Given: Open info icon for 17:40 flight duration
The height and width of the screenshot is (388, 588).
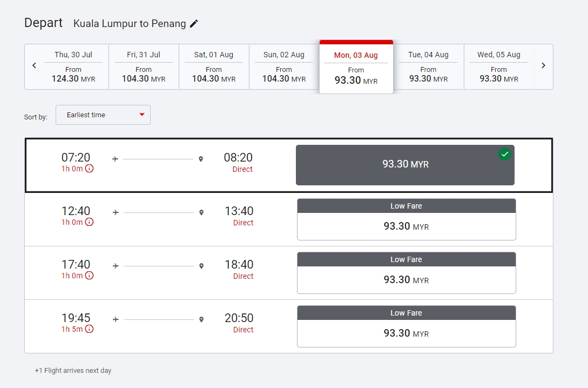Looking at the screenshot, I should click(x=90, y=276).
